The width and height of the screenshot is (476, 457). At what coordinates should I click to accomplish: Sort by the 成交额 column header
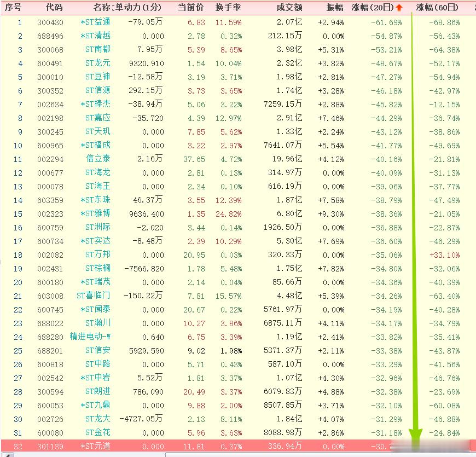(289, 7)
